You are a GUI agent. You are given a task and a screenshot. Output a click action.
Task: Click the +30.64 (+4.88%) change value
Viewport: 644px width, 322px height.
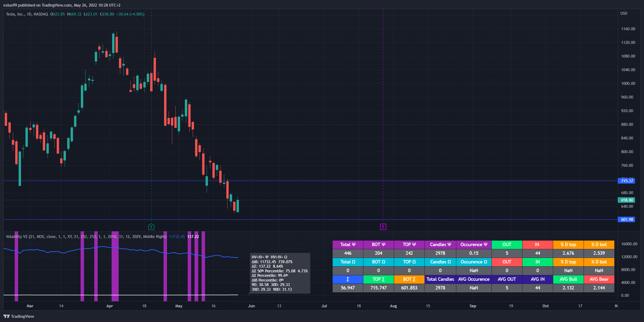pos(130,14)
